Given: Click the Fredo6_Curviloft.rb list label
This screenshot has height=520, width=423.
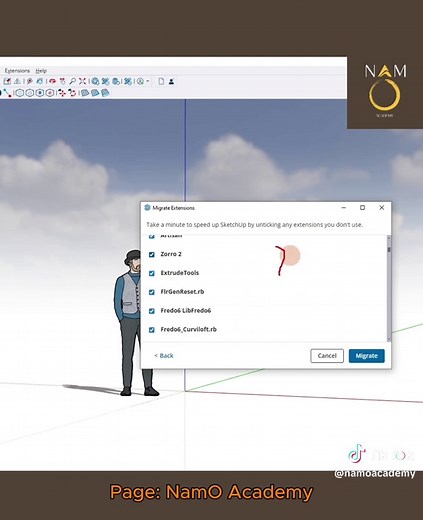Looking at the screenshot, I should pyautogui.click(x=189, y=329).
